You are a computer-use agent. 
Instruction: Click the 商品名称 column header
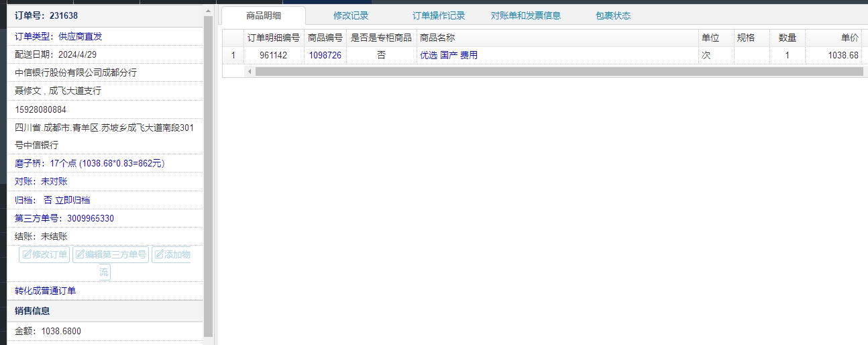(x=557, y=38)
